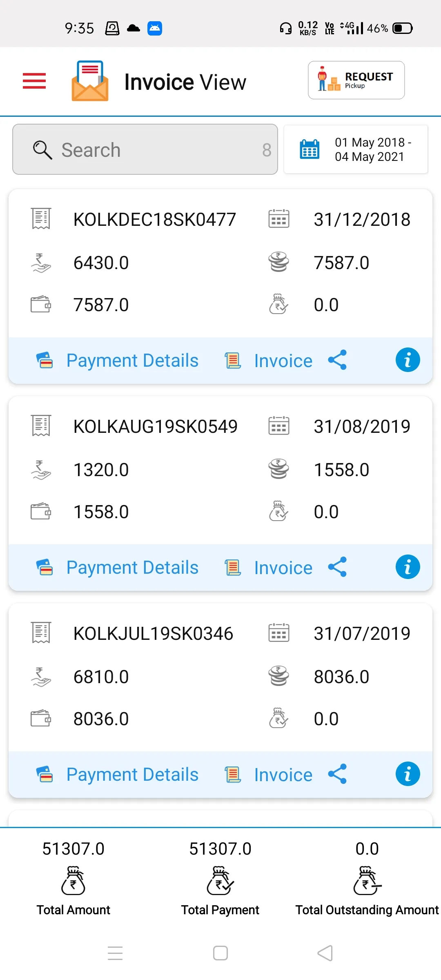Open the red hamburger menu
The image size is (441, 980).
tap(34, 81)
